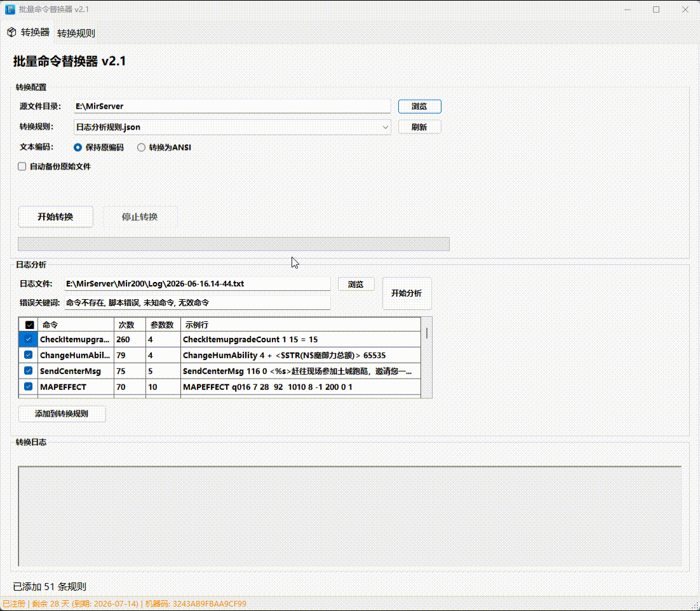Click the SendCenterMsg command cell
This screenshot has width=700, height=611.
coord(76,372)
